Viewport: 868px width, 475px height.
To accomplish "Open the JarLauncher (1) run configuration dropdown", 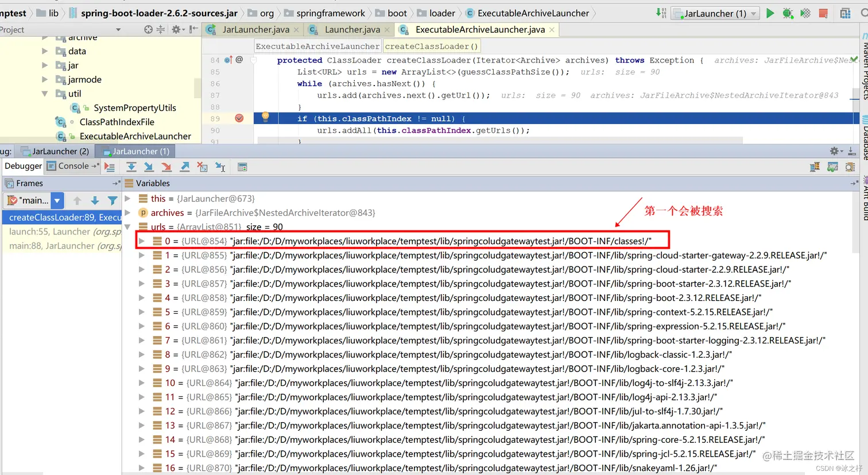I will pos(715,13).
